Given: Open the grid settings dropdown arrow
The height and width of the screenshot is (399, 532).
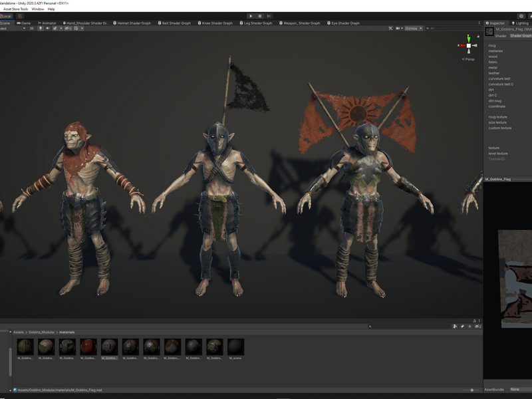Looking at the screenshot, I should 82,29.
